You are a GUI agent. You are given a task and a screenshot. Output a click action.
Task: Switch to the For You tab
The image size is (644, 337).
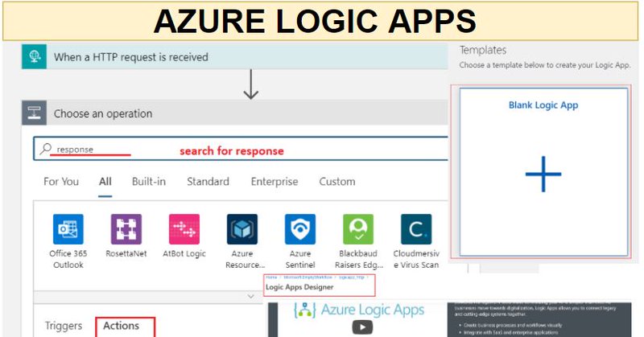(x=61, y=182)
